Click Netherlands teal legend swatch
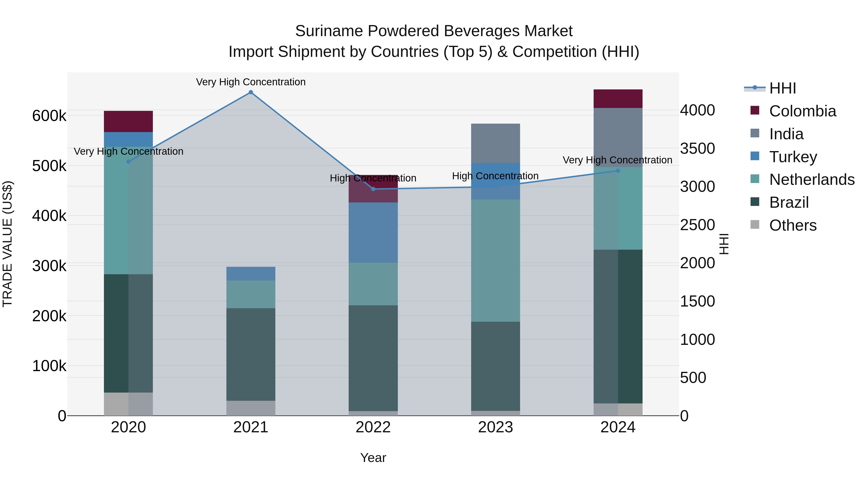This screenshot has height=488, width=868. tap(755, 179)
